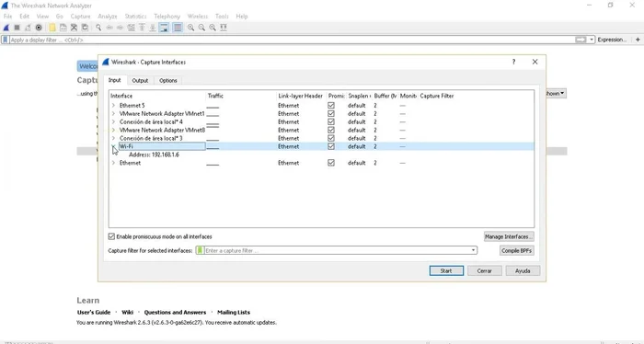Switch to the Options tab

click(168, 80)
